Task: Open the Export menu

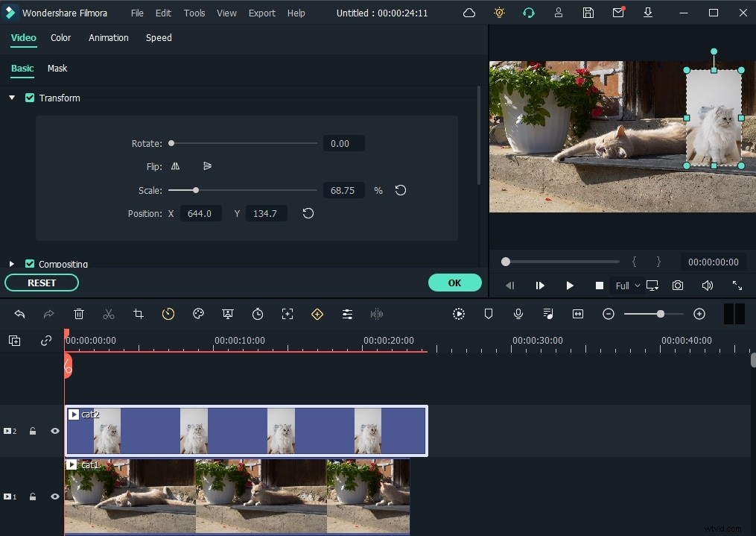Action: click(x=261, y=13)
